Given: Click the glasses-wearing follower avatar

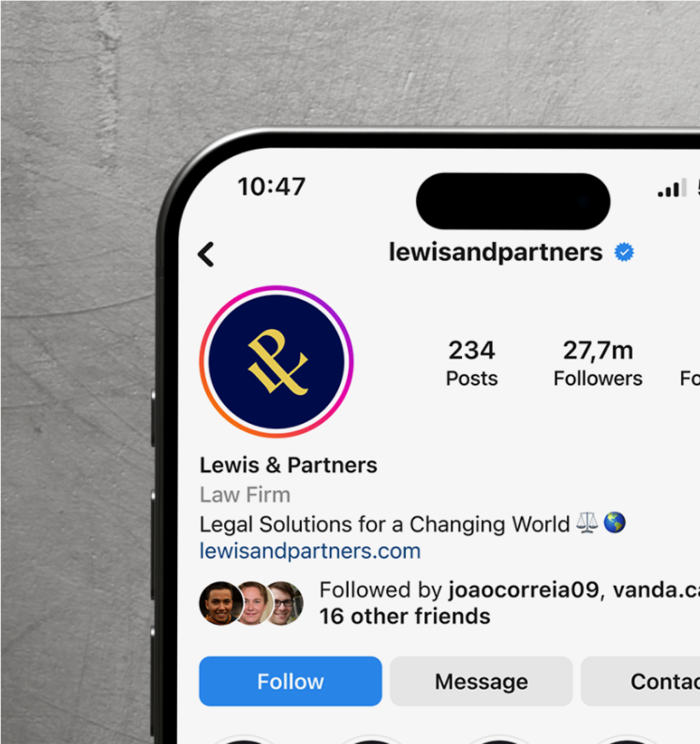Looking at the screenshot, I should (x=284, y=603).
